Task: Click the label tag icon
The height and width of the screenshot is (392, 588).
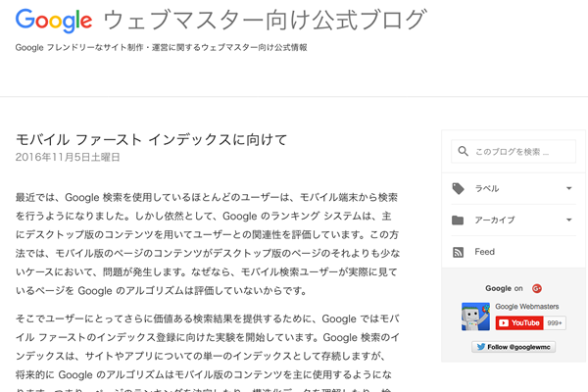Action: click(458, 188)
